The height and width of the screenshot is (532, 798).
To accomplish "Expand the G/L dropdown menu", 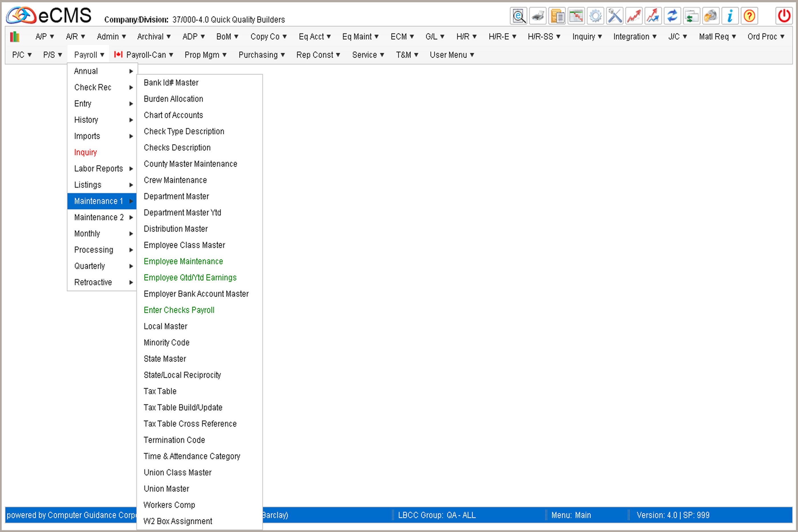I will 435,37.
